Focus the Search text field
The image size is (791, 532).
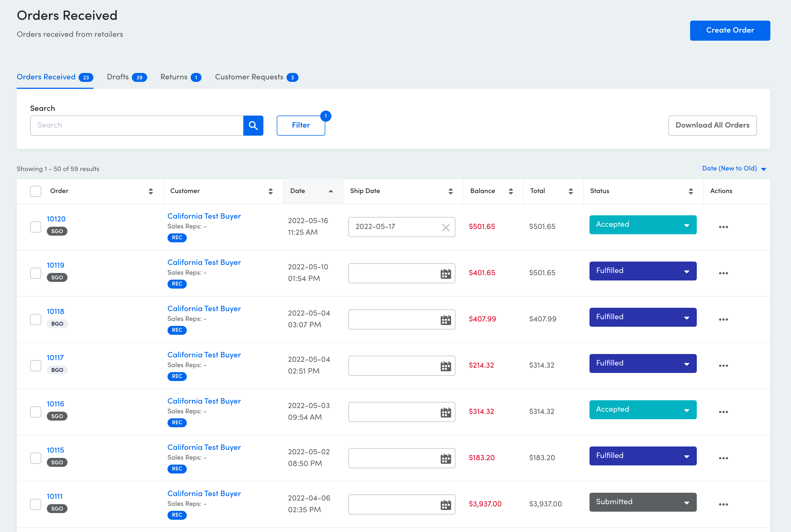[137, 126]
